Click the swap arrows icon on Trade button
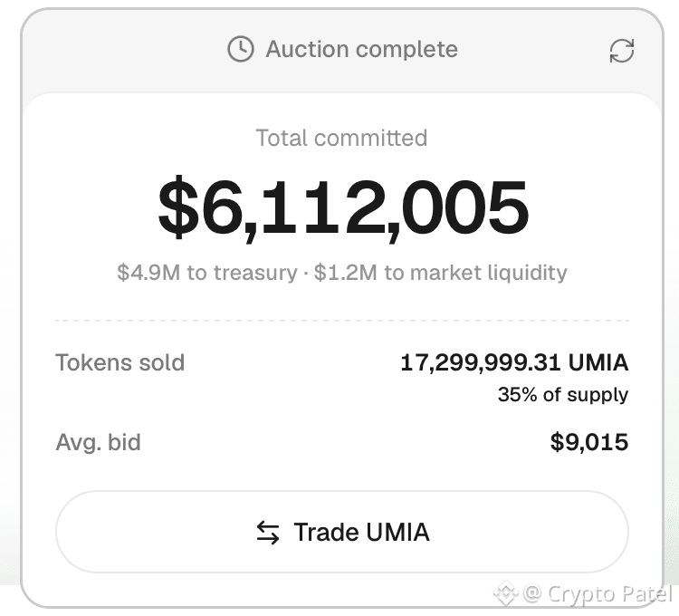679x616 pixels. click(268, 533)
